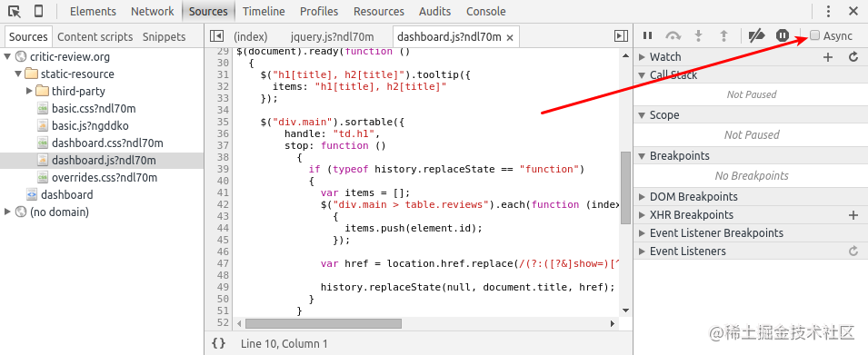
Task: Enable the Async checkbox
Action: tap(814, 35)
